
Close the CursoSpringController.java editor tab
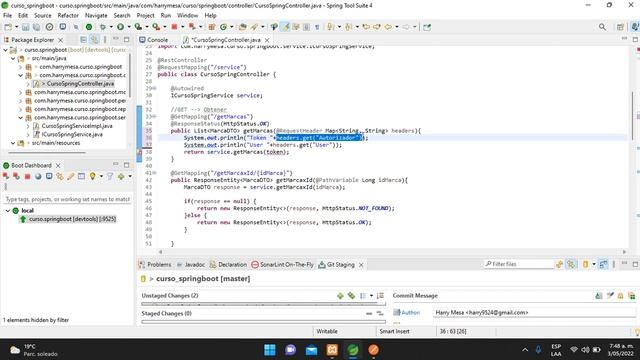click(267, 40)
